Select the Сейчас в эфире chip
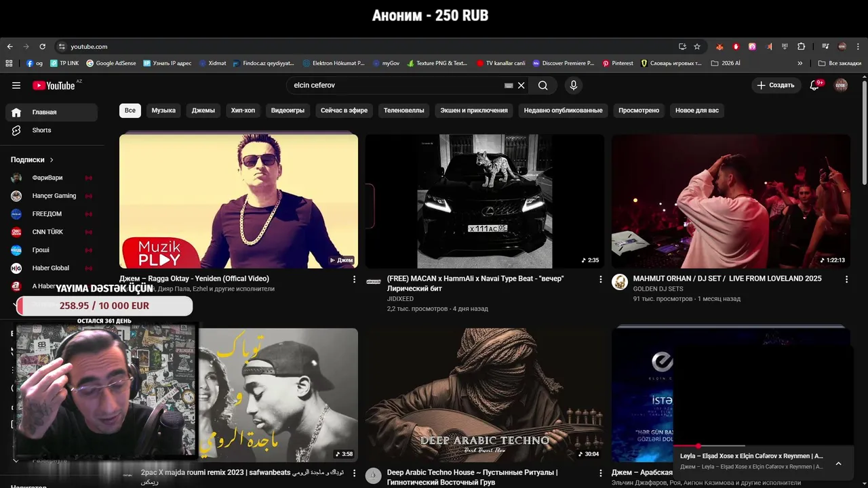The width and height of the screenshot is (868, 488). (344, 110)
